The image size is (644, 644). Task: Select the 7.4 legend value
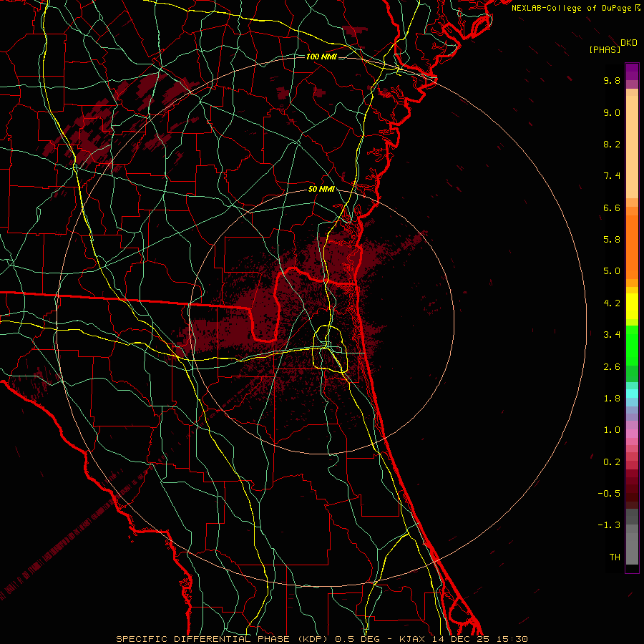tap(612, 176)
